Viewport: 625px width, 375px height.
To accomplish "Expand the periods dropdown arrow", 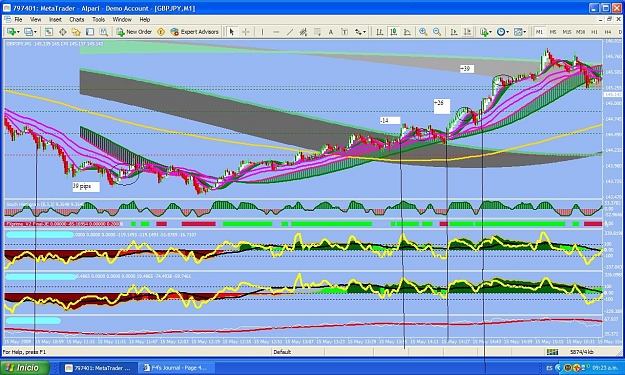I will click(x=507, y=32).
